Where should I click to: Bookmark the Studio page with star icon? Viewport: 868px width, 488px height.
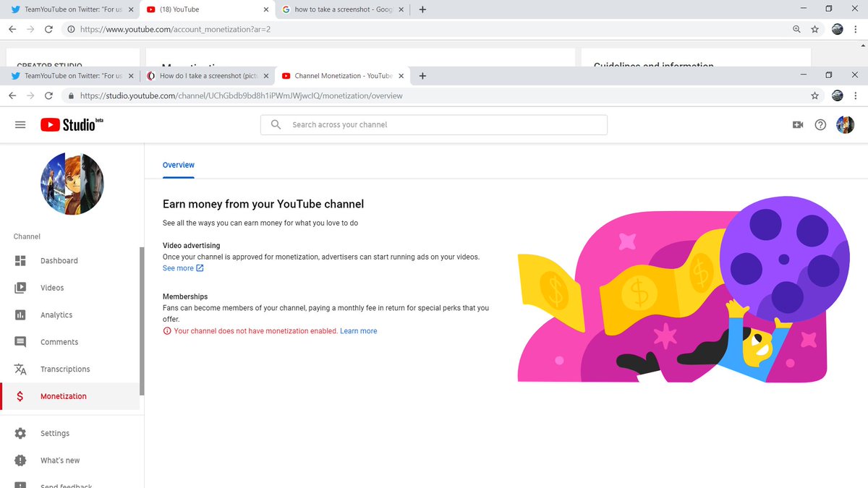click(815, 95)
